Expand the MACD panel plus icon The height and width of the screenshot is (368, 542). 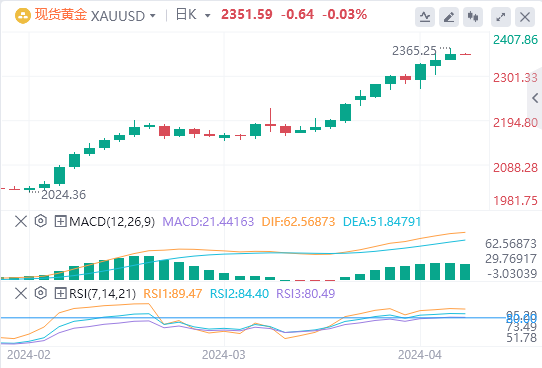tap(60, 221)
